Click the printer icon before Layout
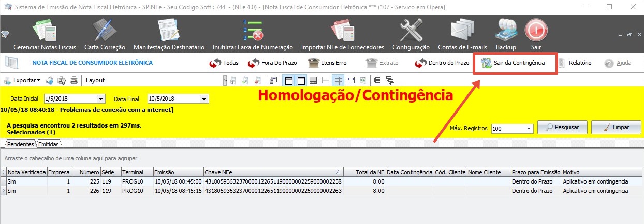This screenshot has width=644, height=224. click(x=74, y=80)
